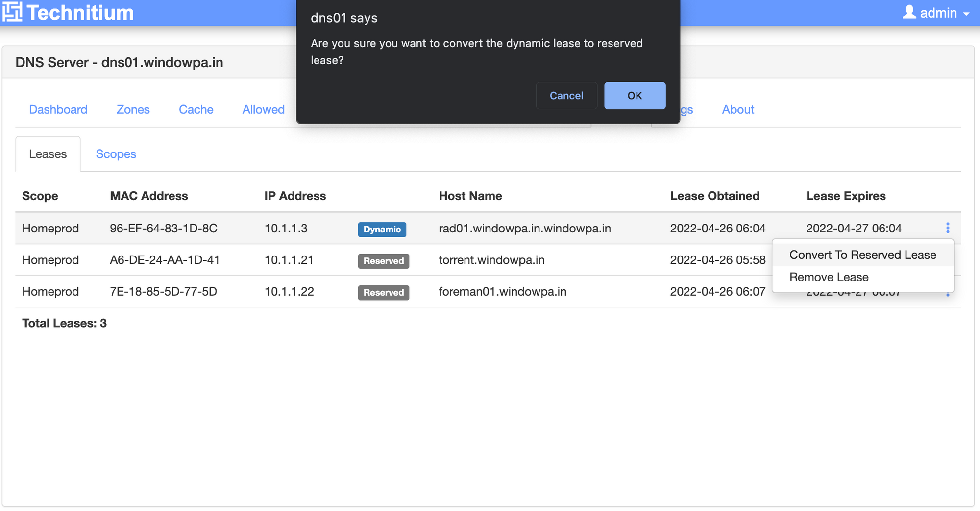Screen dimensions: 980x511
Task: Open the admin user menu
Action: [x=936, y=13]
